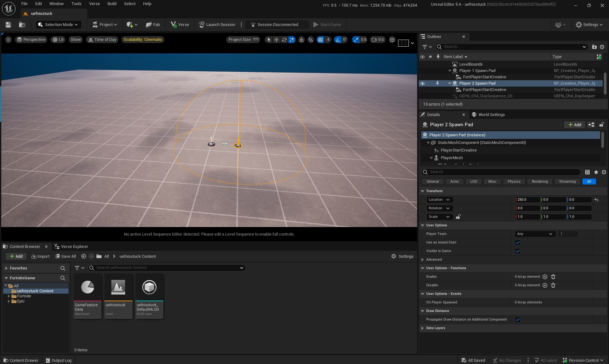Select the uefnisstuck level thumbnail
The image size is (609, 364).
point(118,288)
